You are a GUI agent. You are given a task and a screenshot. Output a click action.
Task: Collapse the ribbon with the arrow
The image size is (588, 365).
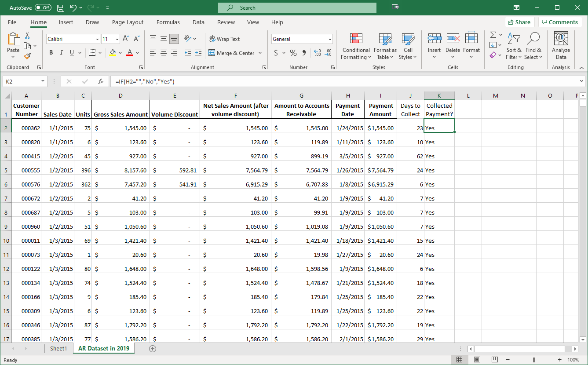pos(581,68)
